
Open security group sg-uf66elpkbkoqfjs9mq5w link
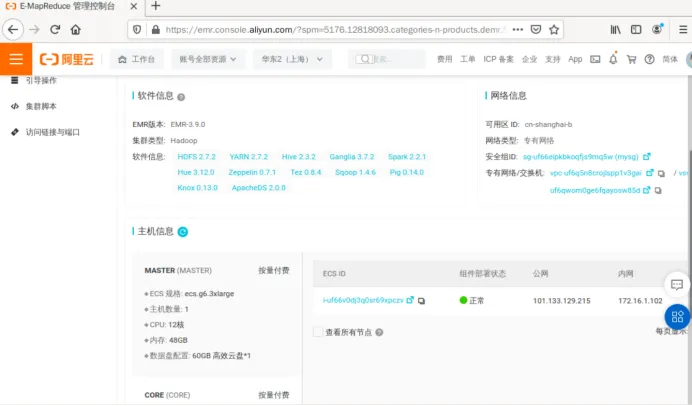pyautogui.click(x=580, y=157)
